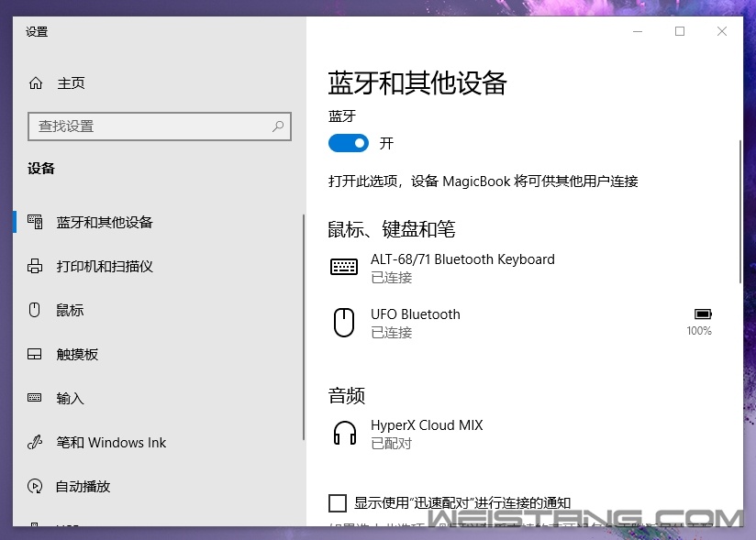Check the 迅速配对 notification checkbox

point(338,503)
